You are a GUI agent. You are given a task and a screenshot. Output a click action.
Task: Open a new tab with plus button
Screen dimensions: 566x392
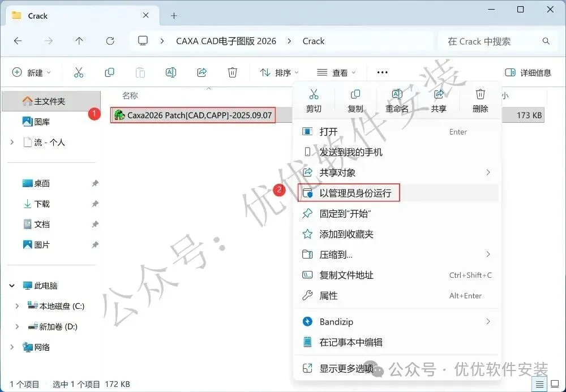(174, 15)
